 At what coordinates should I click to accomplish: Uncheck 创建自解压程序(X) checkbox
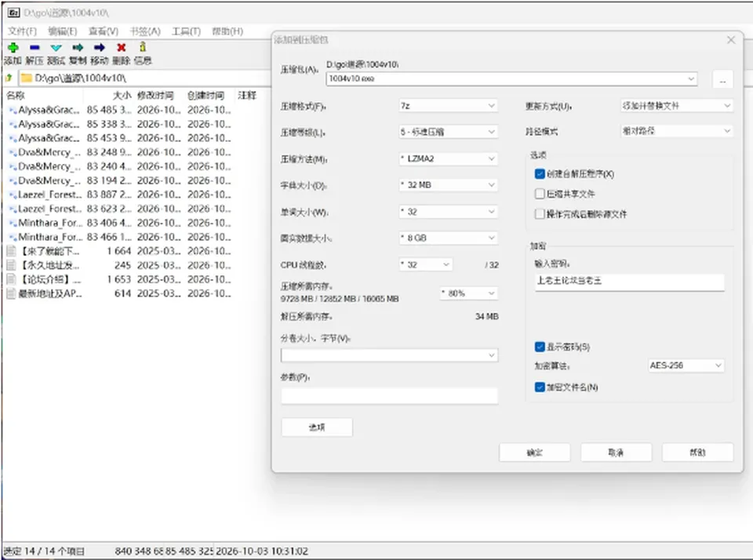click(540, 174)
